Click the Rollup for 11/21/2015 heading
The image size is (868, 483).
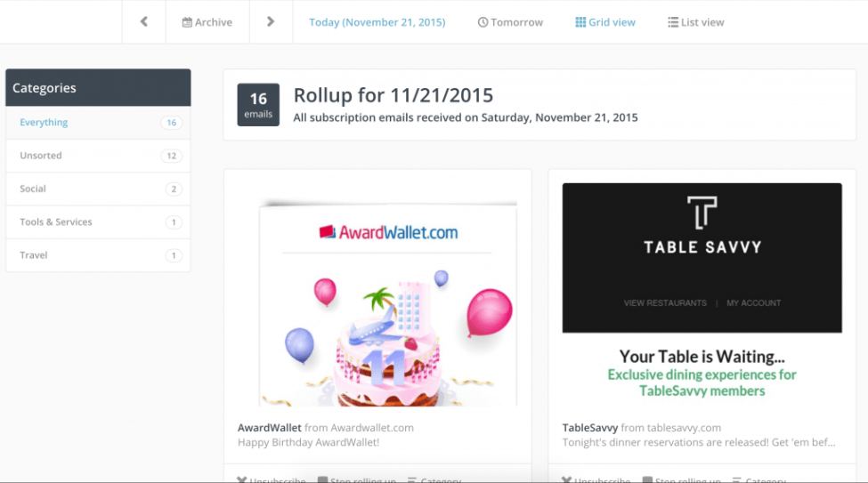click(x=393, y=95)
